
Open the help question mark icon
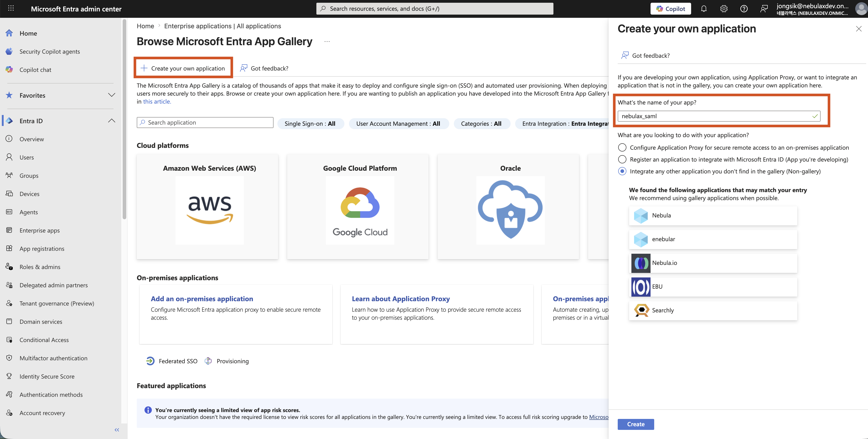[x=744, y=9]
